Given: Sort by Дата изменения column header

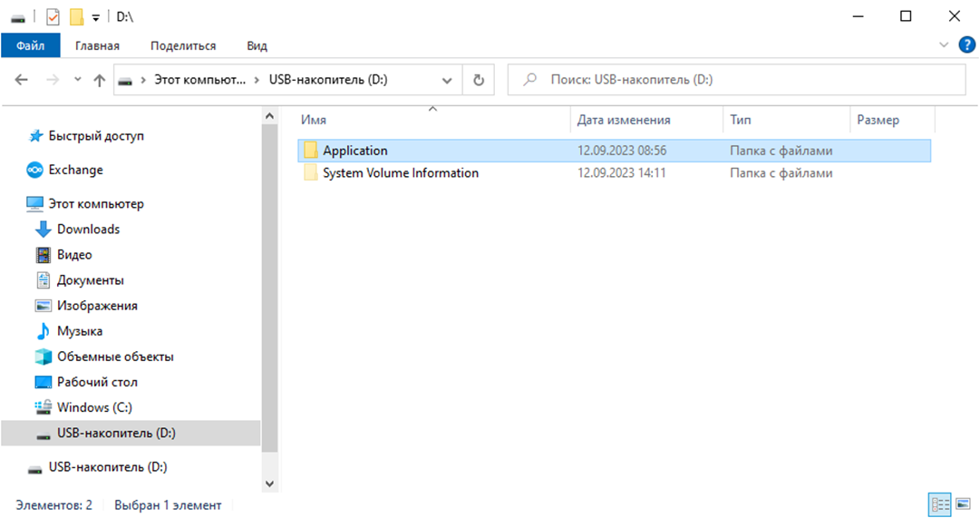Looking at the screenshot, I should (624, 120).
